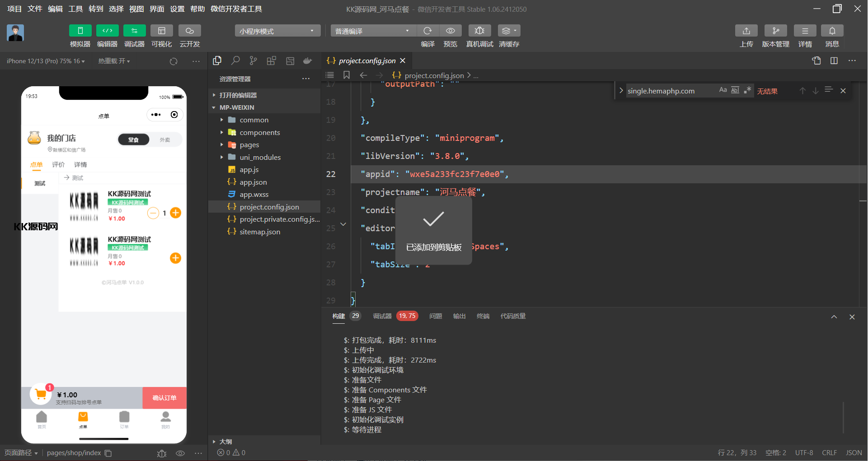Click the split editor icon
868x461 pixels.
tap(834, 61)
